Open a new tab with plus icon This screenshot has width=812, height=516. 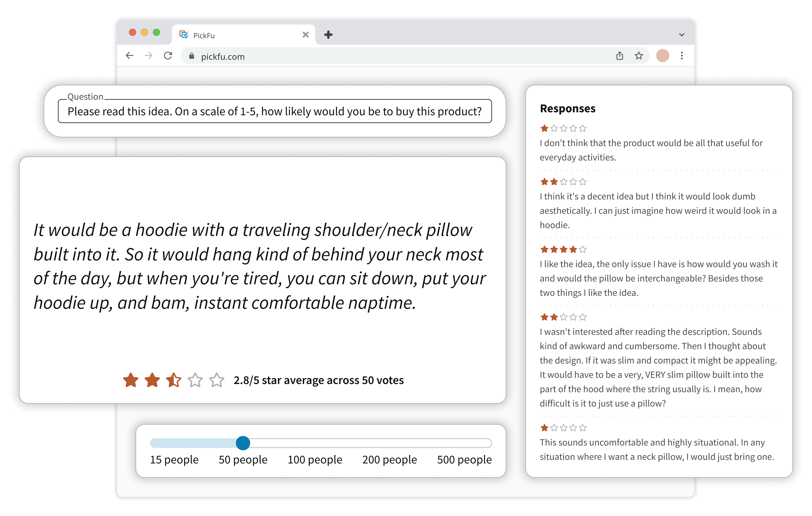(x=328, y=35)
